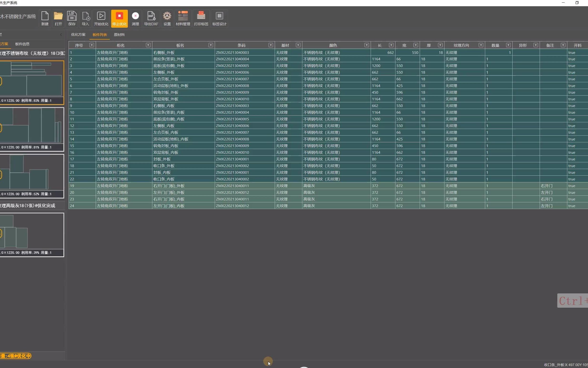Image resolution: width=588 pixels, height=368 pixels.
Task: Open filter dropdown for 板名 column
Action: (211, 45)
